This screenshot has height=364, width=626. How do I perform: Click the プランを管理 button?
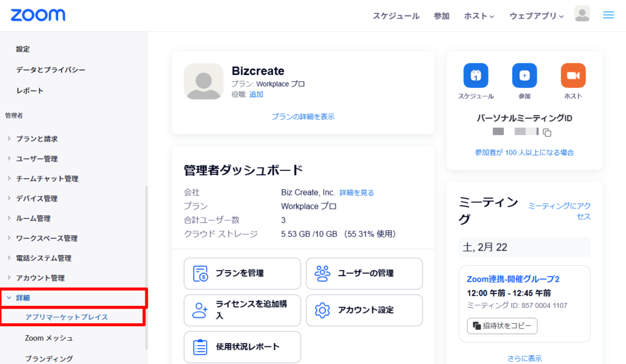coord(242,274)
